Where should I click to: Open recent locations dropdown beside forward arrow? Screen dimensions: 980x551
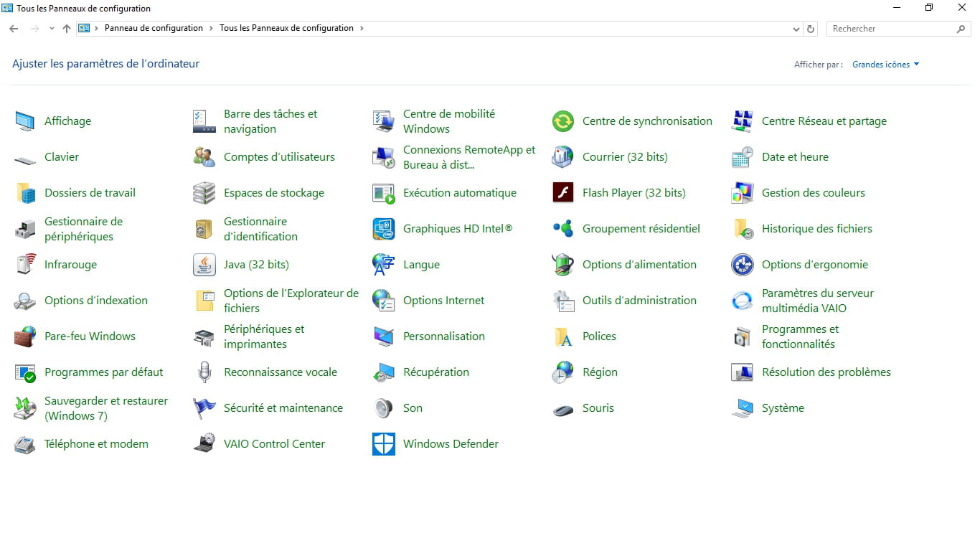(52, 29)
